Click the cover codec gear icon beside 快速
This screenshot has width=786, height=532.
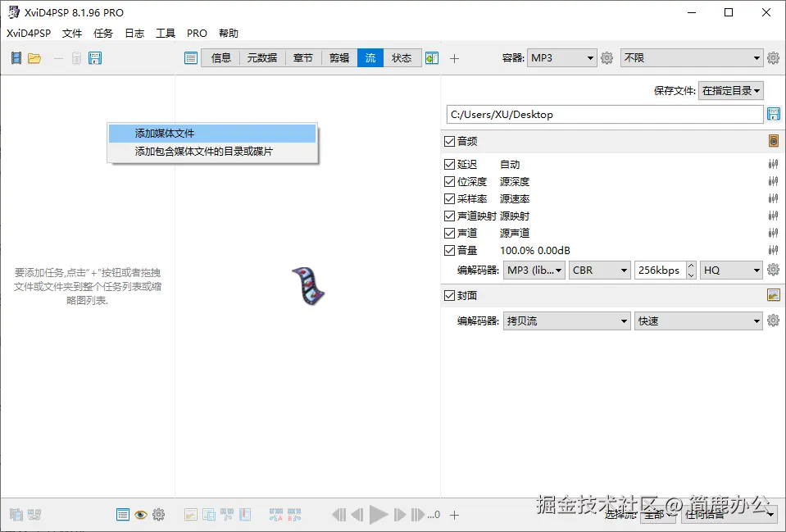point(773,321)
